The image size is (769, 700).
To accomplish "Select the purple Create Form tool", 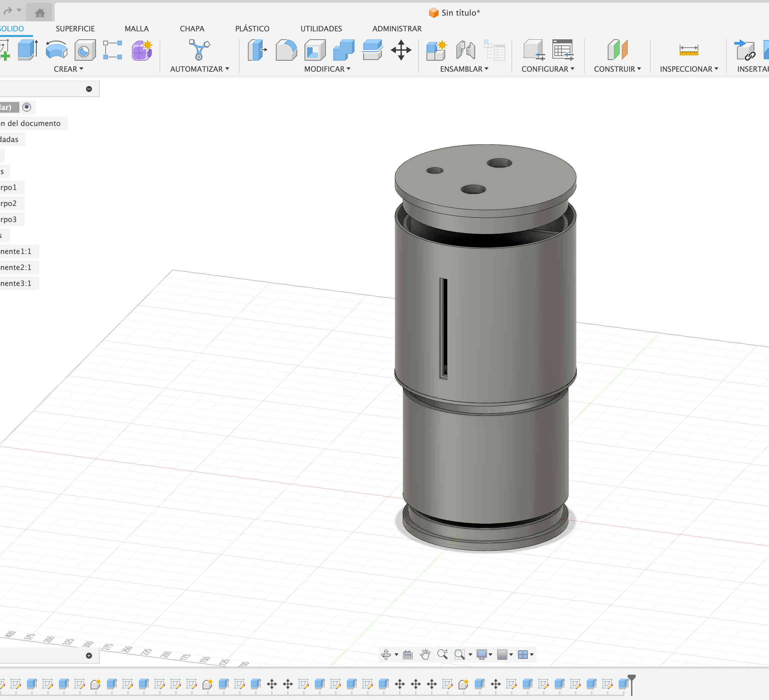I will 142,50.
